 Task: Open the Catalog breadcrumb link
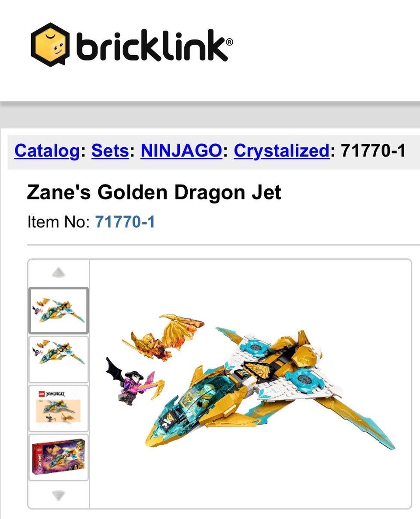click(47, 151)
